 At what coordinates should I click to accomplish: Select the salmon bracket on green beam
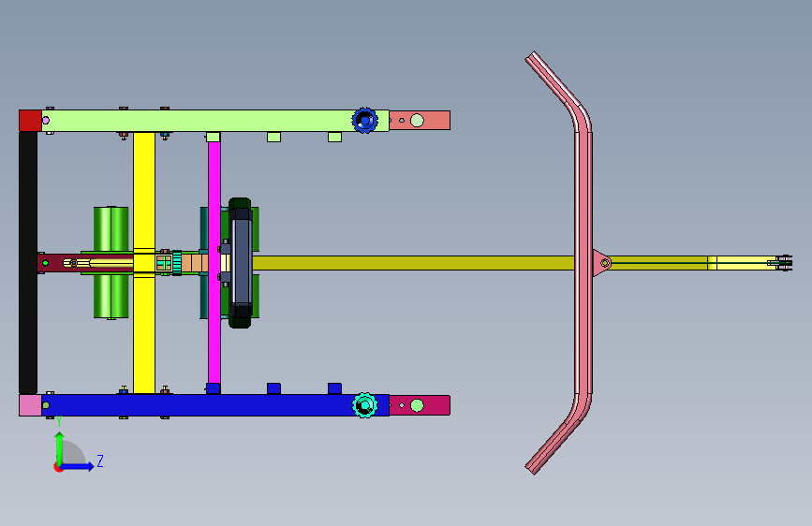(420, 120)
